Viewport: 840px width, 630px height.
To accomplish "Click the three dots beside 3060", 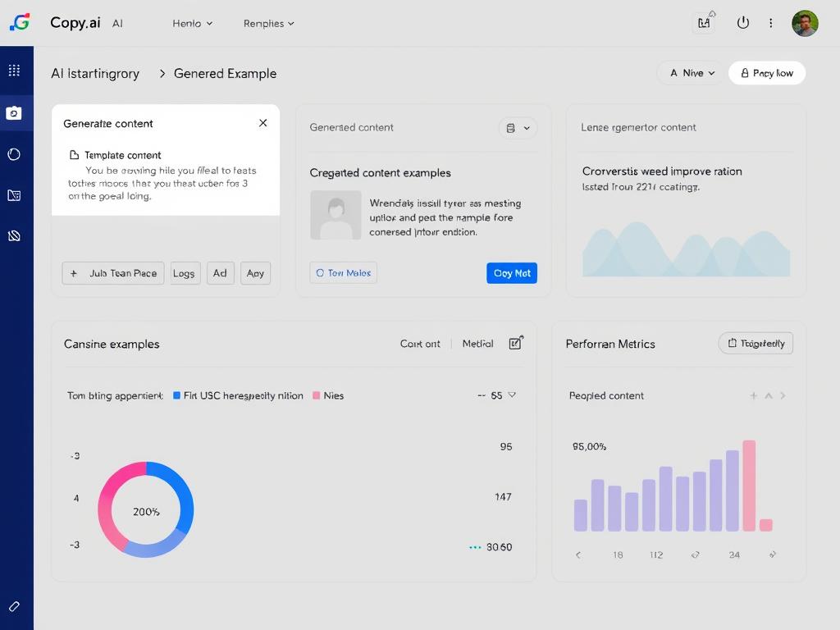I will tap(475, 547).
